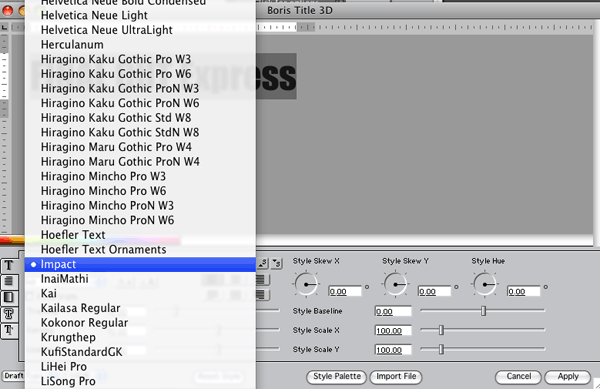Image resolution: width=600 pixels, height=389 pixels.
Task: Choose Helvetica Neue Light font
Action: [140, 15]
